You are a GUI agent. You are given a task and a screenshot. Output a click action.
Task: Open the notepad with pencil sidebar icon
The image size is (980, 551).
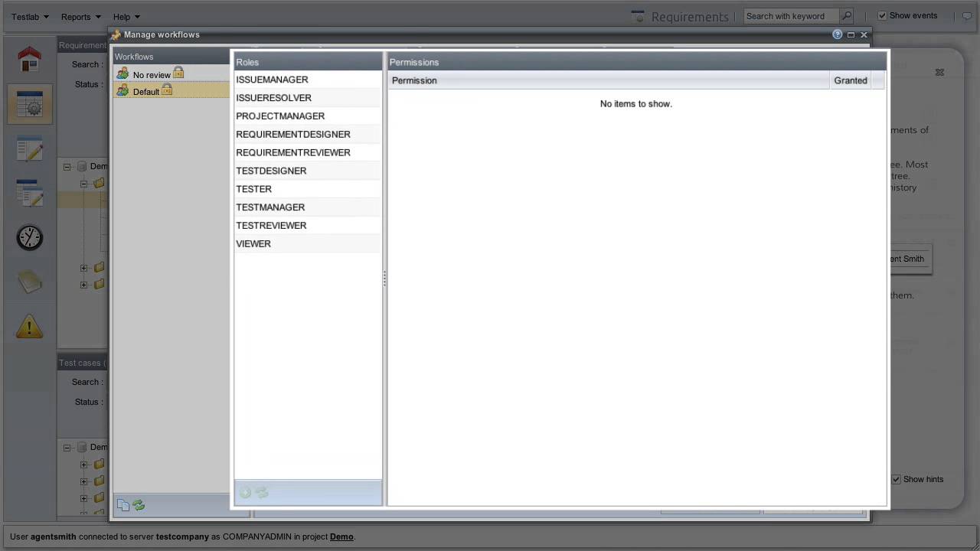(30, 148)
